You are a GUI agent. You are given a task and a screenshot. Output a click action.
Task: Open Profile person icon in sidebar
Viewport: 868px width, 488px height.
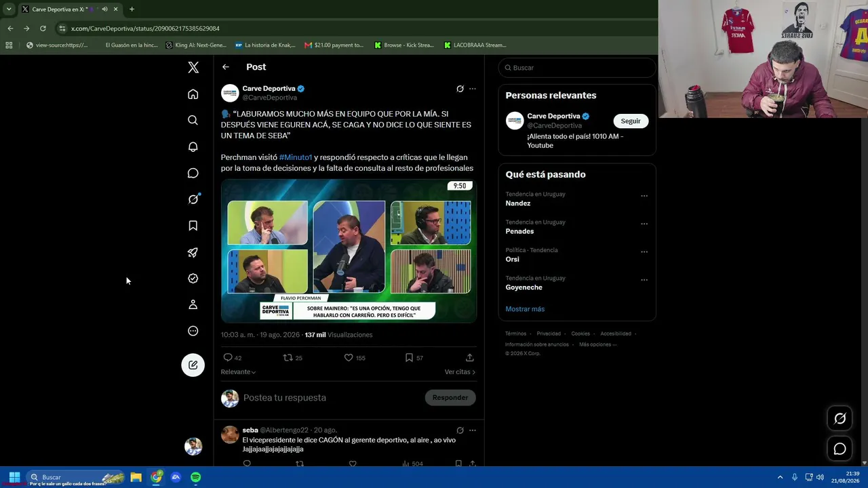193,305
